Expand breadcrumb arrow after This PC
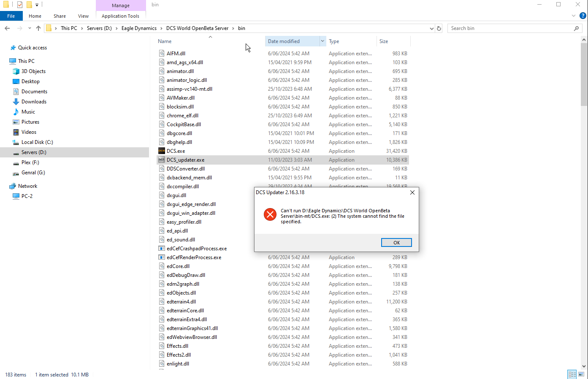The image size is (588, 379). (x=82, y=28)
